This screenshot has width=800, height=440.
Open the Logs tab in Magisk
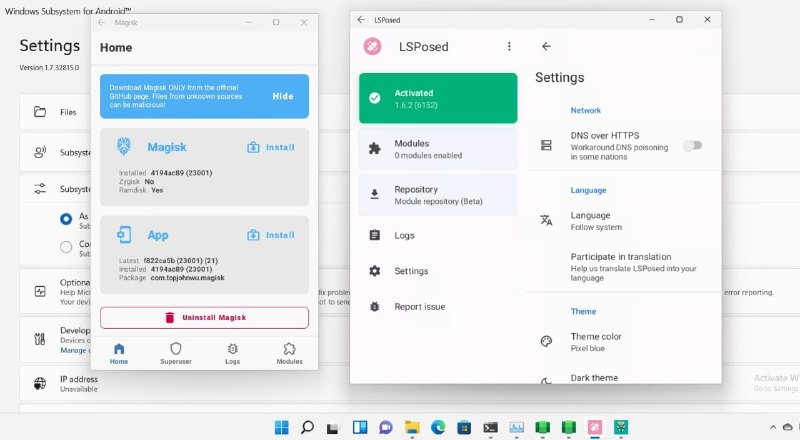coord(233,353)
